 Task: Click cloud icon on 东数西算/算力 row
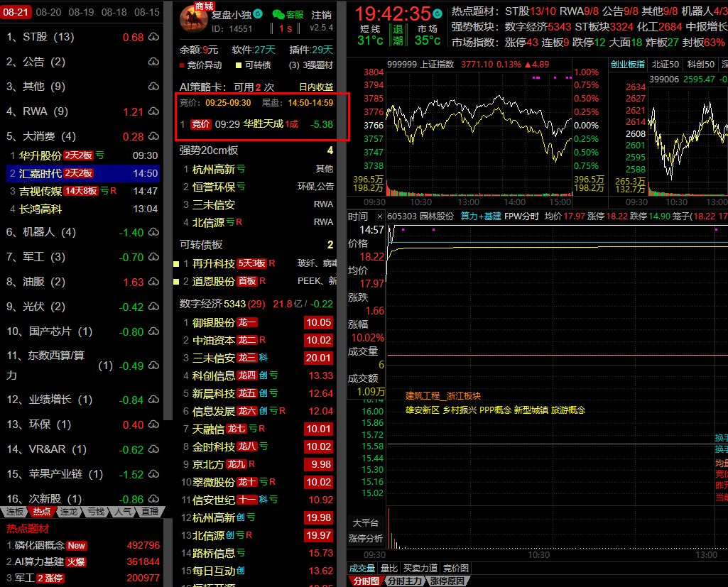tap(153, 366)
